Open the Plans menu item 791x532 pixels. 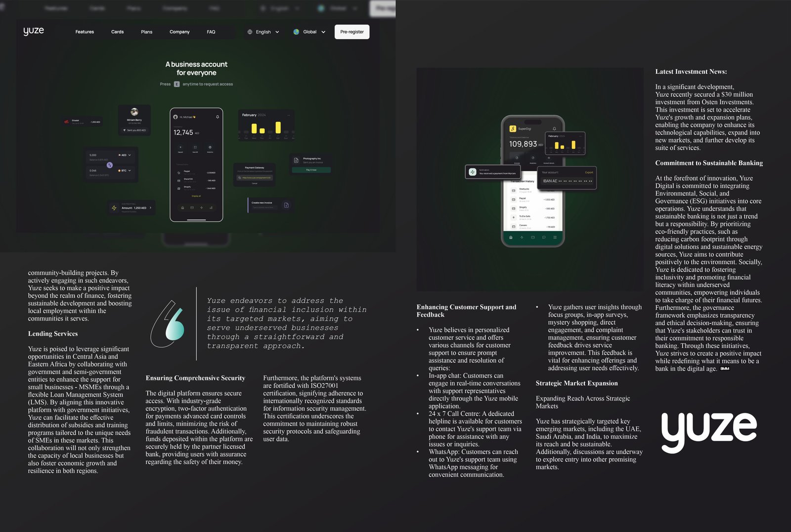pos(146,32)
